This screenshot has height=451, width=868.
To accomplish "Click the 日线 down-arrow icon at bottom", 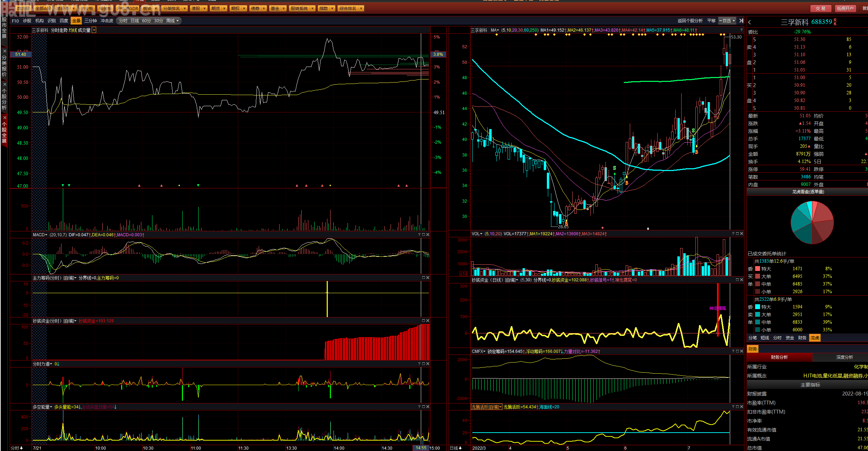I will pos(460,448).
